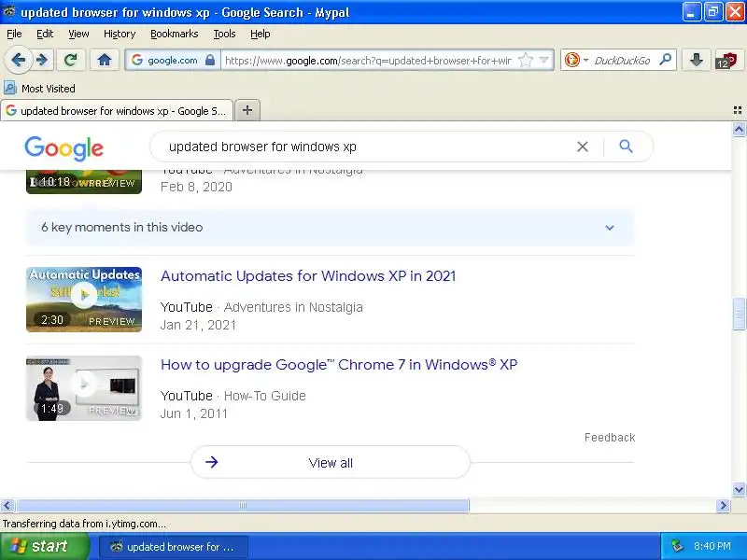
Task: Open the History menu
Action: [x=120, y=34]
